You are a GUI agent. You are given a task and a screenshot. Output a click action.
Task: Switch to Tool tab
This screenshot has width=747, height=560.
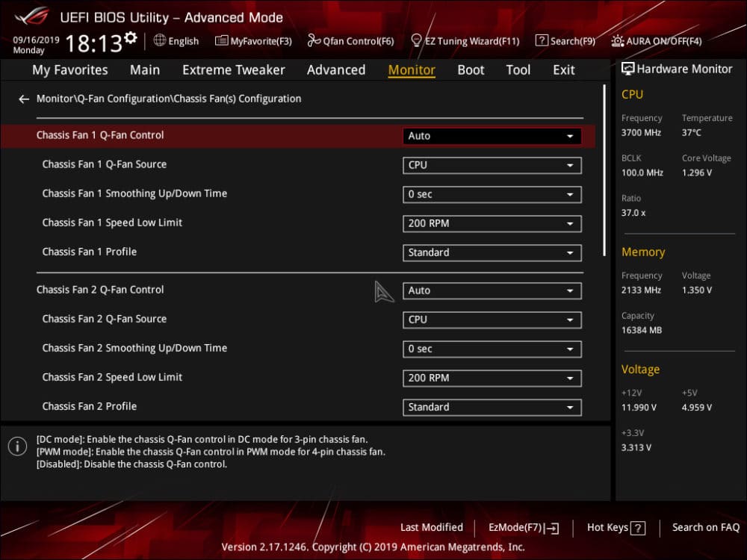click(518, 70)
